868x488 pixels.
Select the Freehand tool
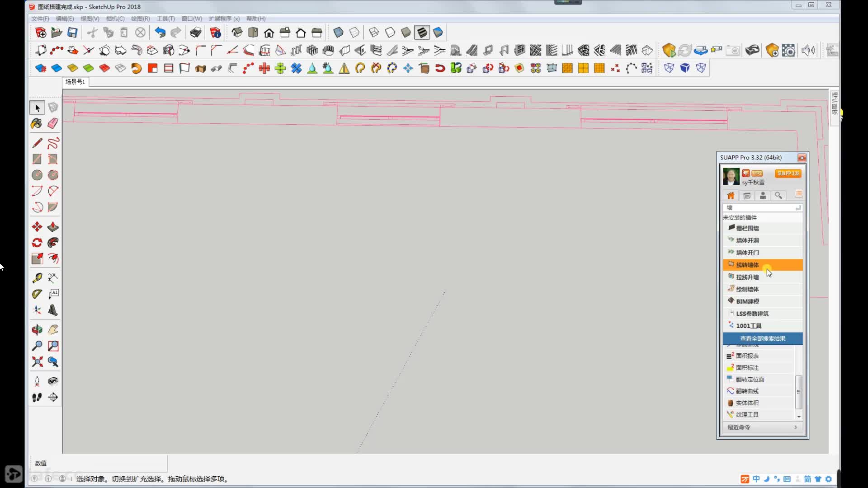(x=53, y=143)
